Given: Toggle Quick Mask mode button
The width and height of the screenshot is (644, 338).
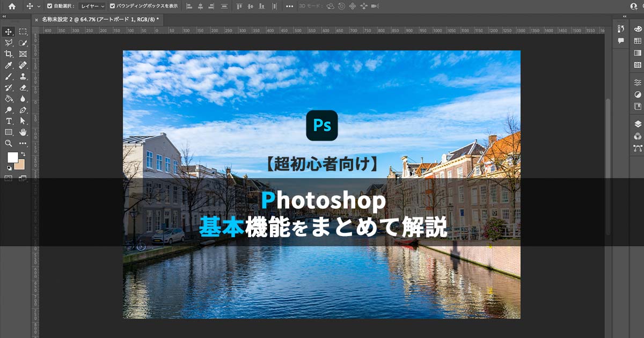Looking at the screenshot, I should pos(9,179).
